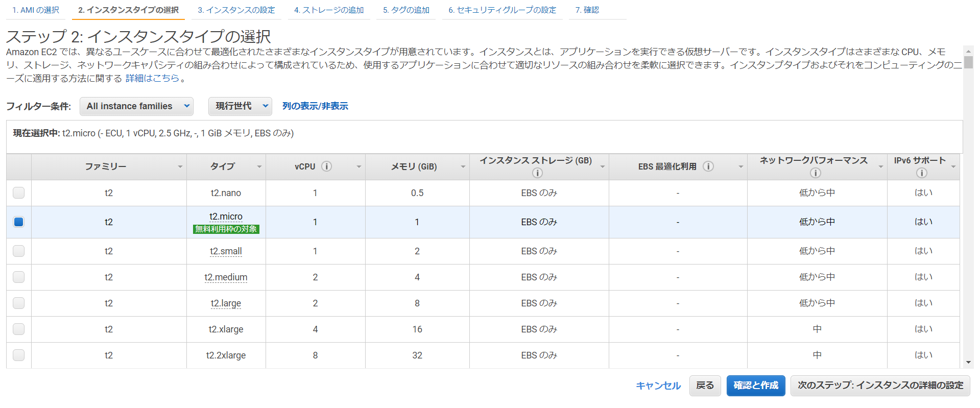980x408 pixels.
Task: Click the vertical scrollbar thumb
Action: [x=968, y=62]
